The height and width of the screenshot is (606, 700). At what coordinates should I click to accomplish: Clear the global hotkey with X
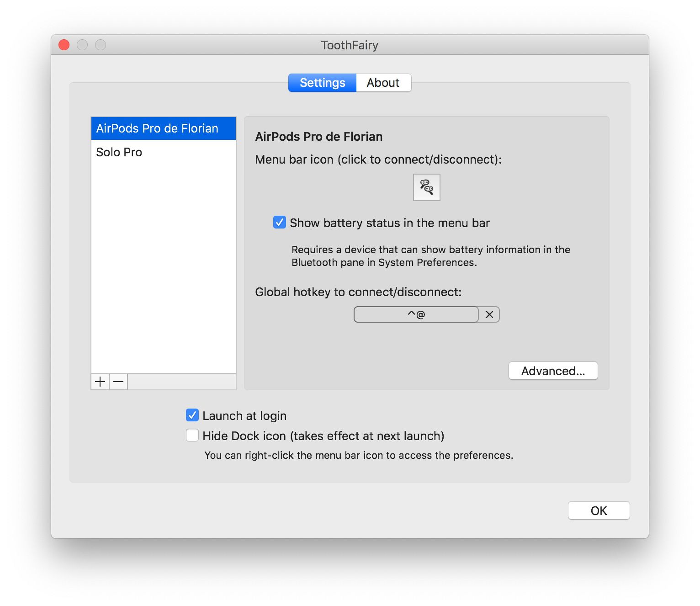[x=489, y=314]
